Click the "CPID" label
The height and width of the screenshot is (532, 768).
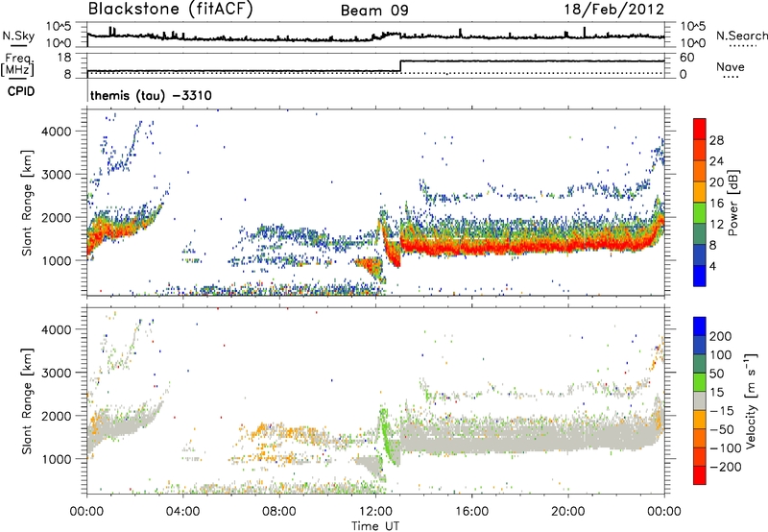(21, 91)
